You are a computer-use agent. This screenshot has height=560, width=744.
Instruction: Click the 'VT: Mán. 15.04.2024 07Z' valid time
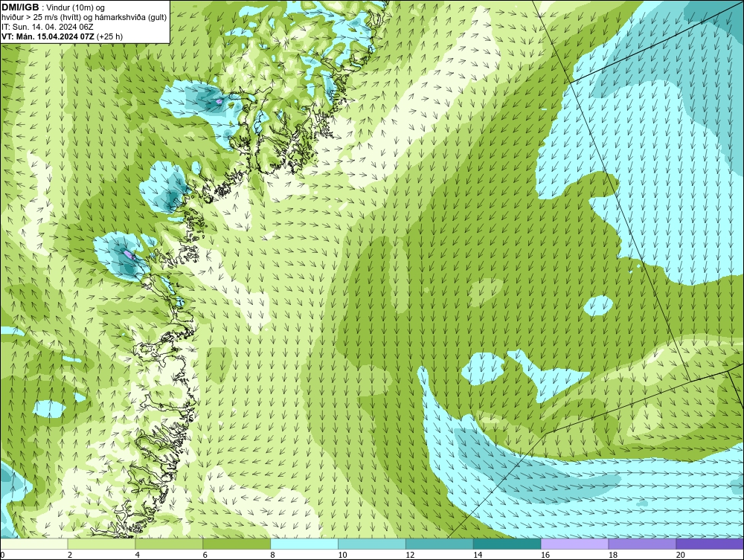(48, 36)
